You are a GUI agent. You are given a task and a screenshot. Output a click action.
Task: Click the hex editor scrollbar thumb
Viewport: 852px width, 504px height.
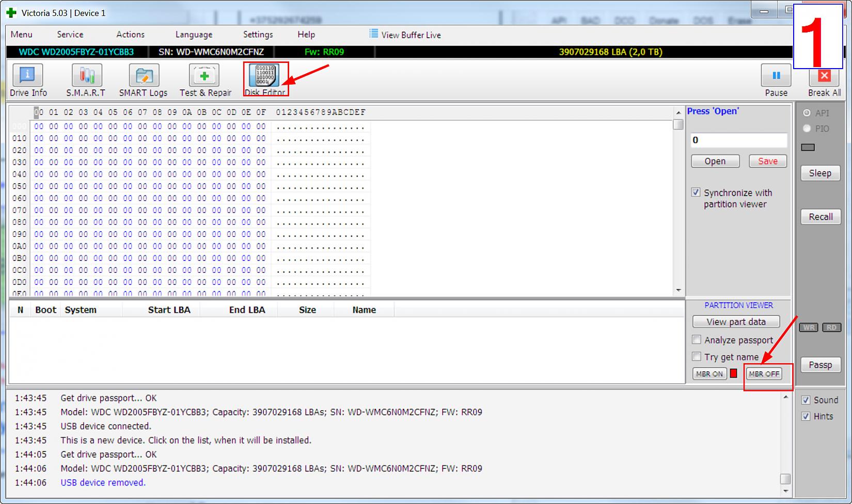[x=679, y=124]
